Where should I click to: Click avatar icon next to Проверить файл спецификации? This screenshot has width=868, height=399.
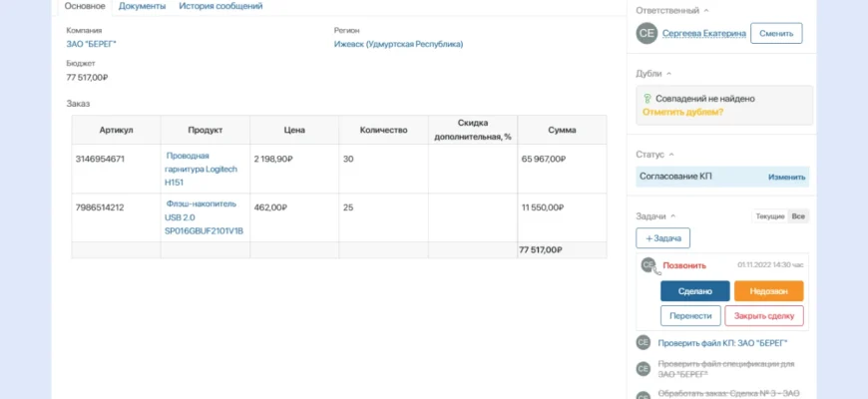pyautogui.click(x=644, y=367)
